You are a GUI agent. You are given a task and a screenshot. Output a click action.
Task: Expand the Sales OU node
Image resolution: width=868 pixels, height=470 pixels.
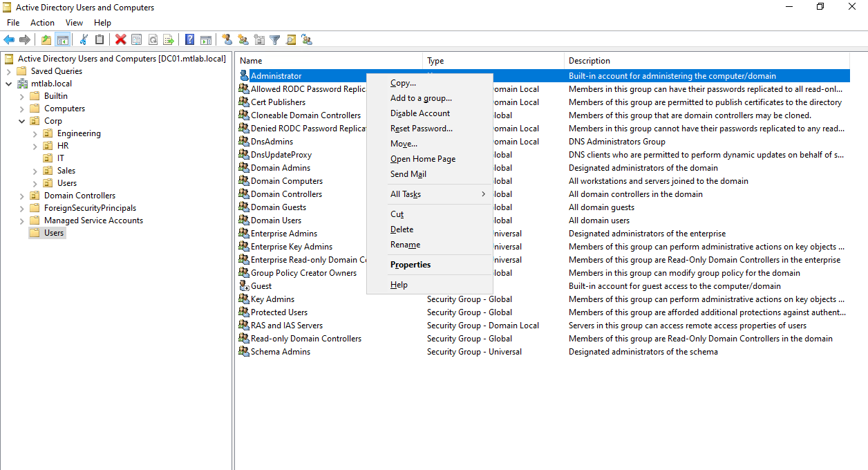[x=35, y=171]
